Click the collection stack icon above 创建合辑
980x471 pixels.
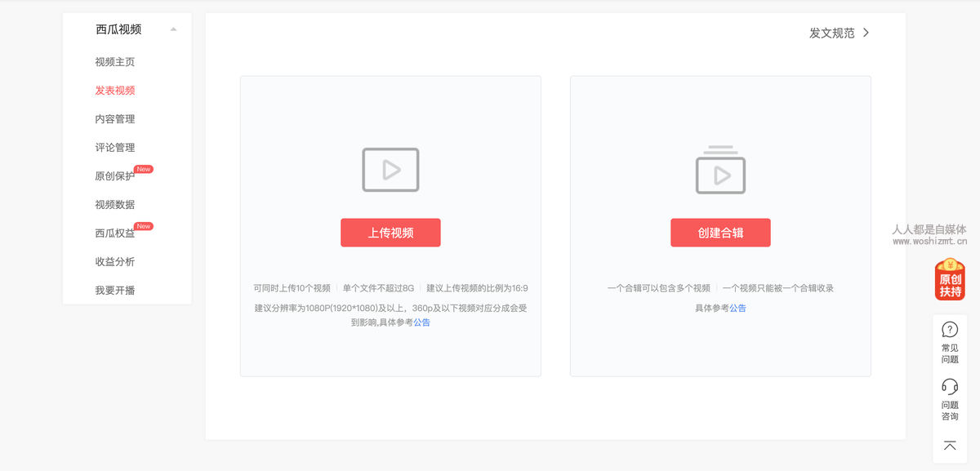720,170
